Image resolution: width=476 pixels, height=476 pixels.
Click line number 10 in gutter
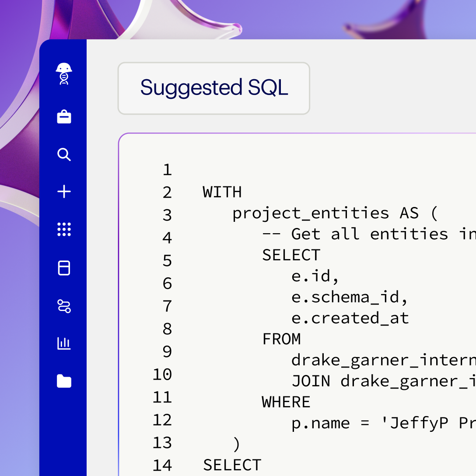point(162,374)
